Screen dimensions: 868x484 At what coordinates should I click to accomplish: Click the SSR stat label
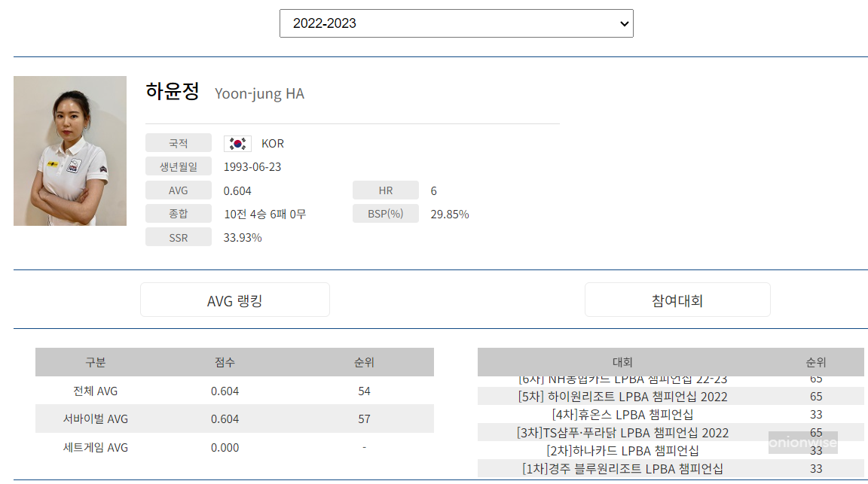click(x=179, y=236)
